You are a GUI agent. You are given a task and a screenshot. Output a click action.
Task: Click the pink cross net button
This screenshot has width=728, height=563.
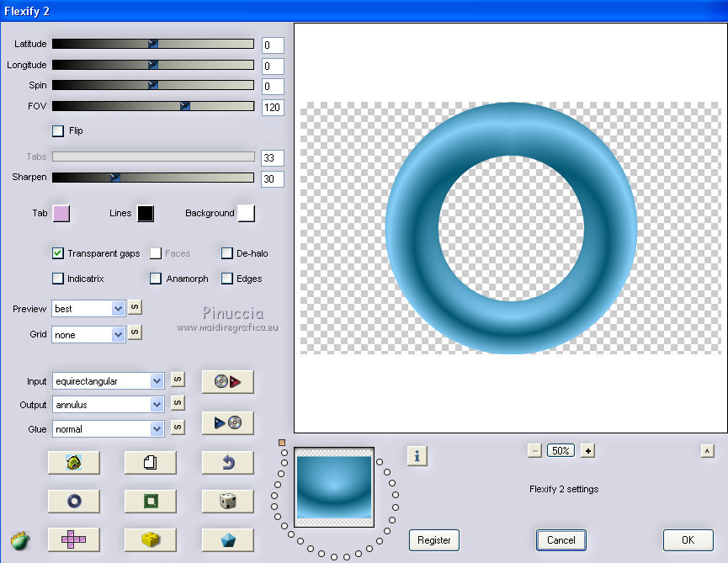[74, 539]
